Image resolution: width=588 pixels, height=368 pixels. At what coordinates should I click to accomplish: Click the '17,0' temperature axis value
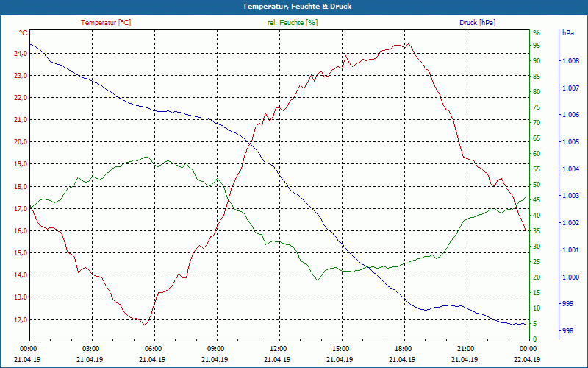coord(21,209)
